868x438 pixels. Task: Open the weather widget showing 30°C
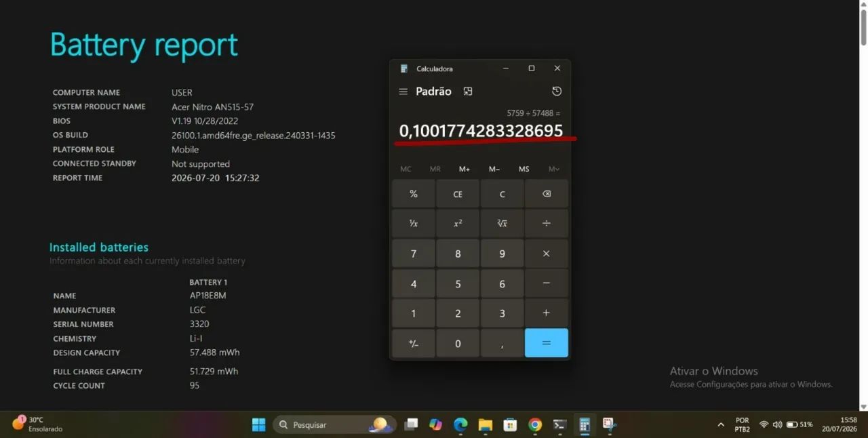(x=37, y=424)
